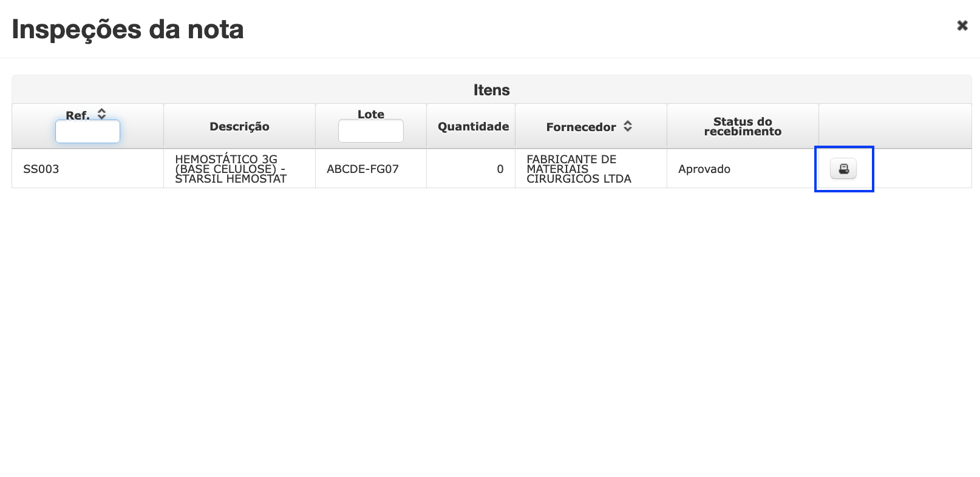Select the FABRICANTE DE MATERIAIS supplier cell

click(x=591, y=169)
